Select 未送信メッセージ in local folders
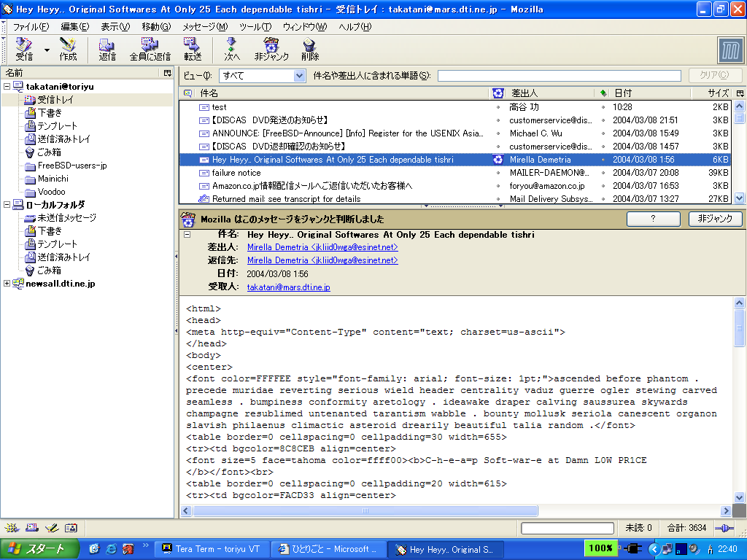747x560 pixels. [x=66, y=217]
